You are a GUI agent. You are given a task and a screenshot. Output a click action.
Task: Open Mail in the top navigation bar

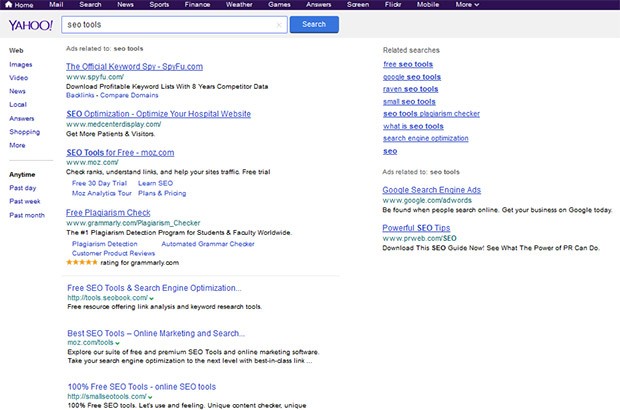(x=56, y=4)
